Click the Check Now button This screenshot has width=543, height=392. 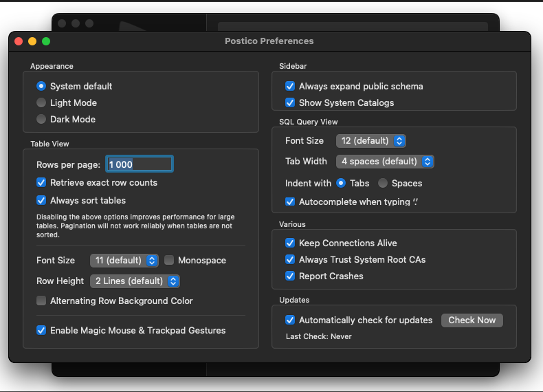point(472,320)
